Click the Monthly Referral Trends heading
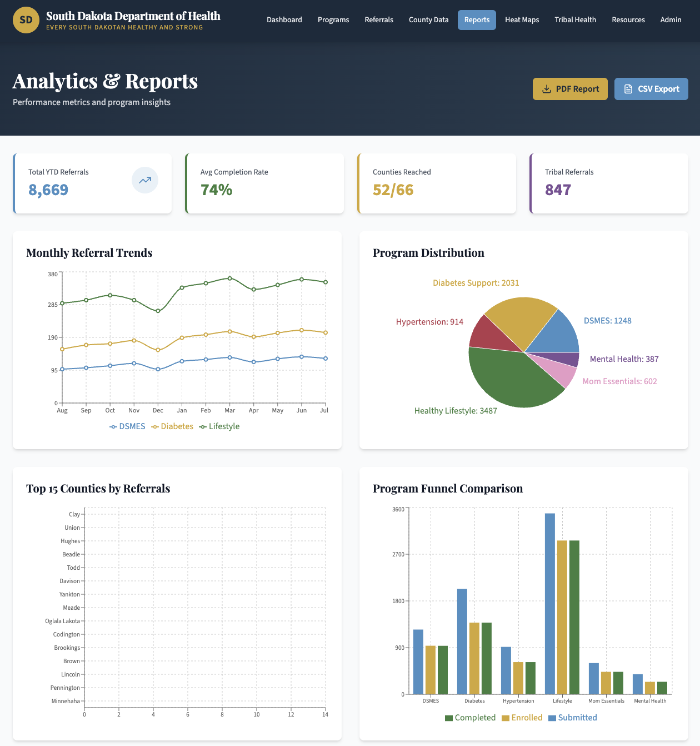The width and height of the screenshot is (700, 746). [x=89, y=253]
